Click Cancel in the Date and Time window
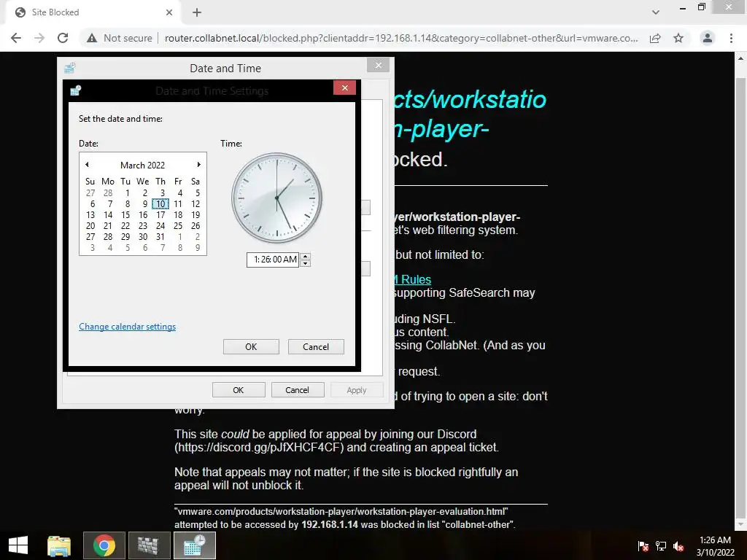Screen dimensions: 747x560 pos(298,390)
